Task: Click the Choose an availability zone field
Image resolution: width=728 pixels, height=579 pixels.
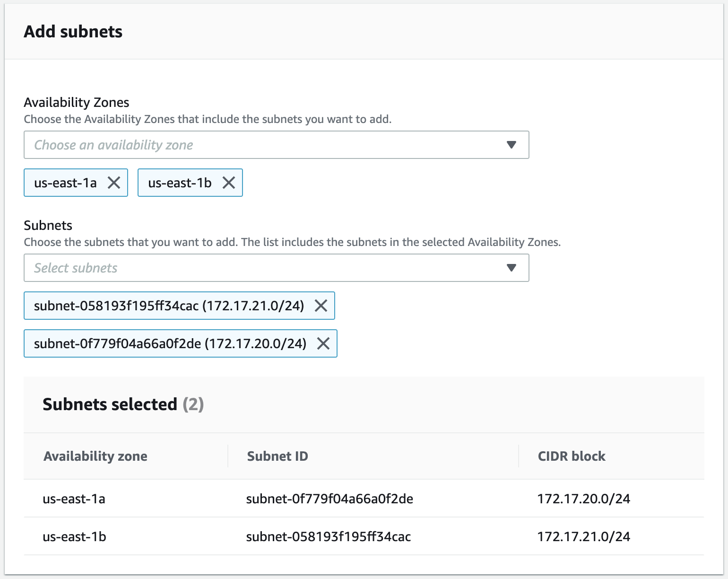Action: tap(277, 145)
